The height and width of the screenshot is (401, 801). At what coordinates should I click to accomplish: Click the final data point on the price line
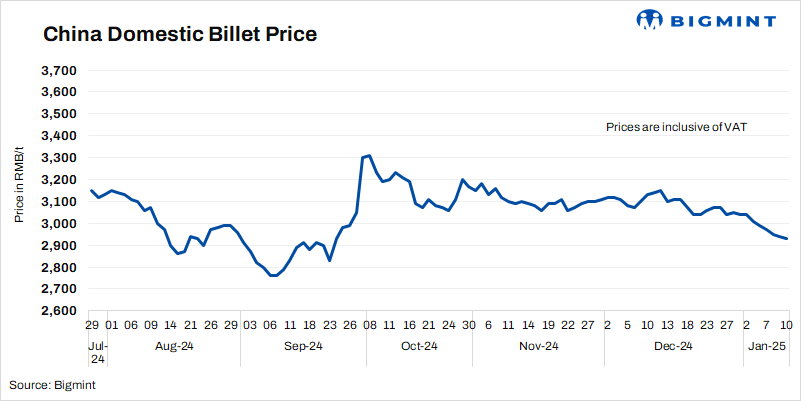(787, 238)
